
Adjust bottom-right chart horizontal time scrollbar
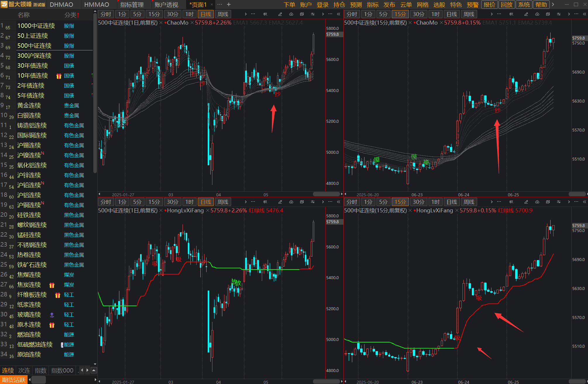point(577,382)
